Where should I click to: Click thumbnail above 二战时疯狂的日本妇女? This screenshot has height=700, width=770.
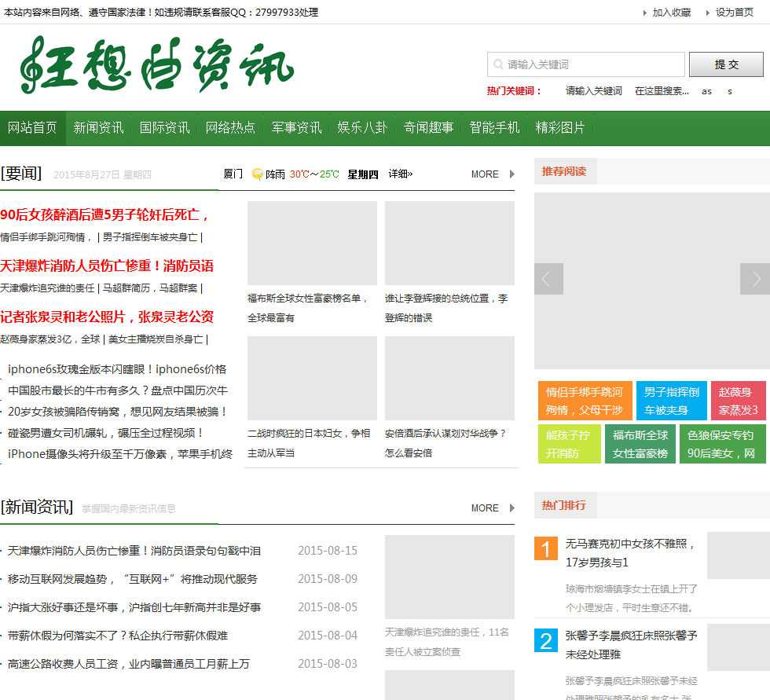click(x=313, y=378)
